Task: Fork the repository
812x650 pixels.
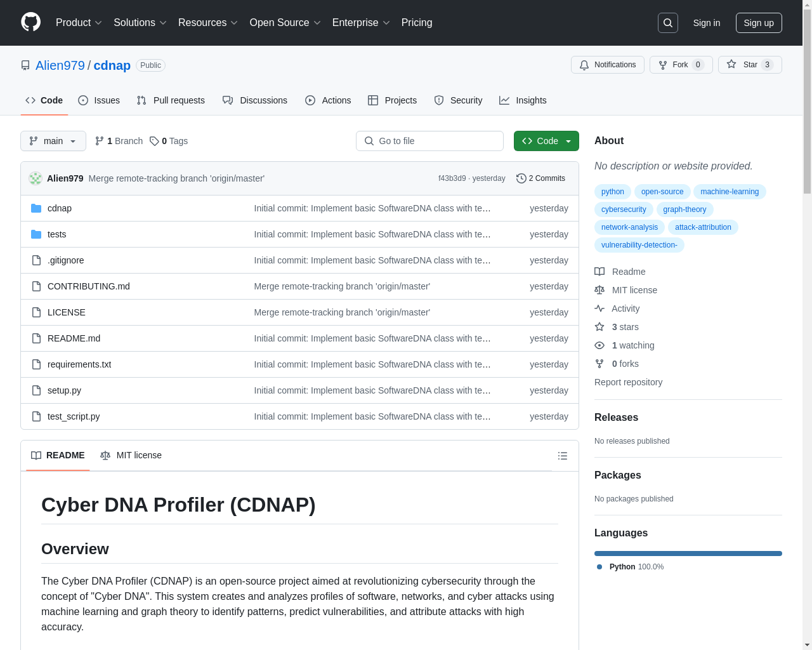Action: 681,65
